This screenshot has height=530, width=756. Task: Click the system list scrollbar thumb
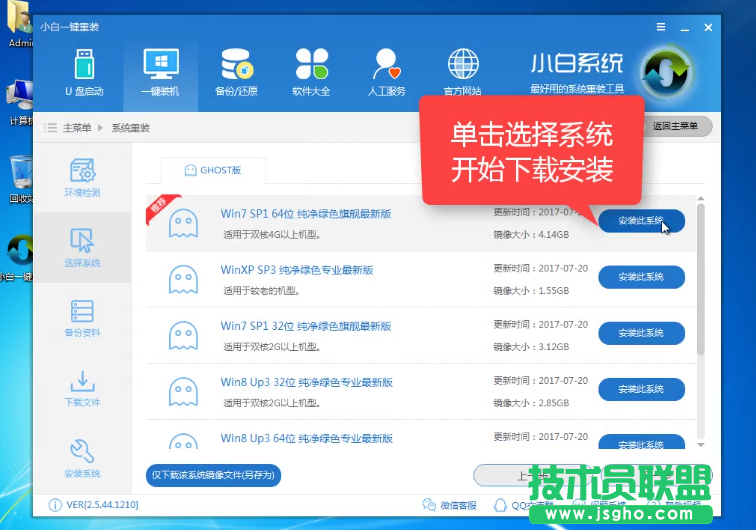(x=701, y=280)
